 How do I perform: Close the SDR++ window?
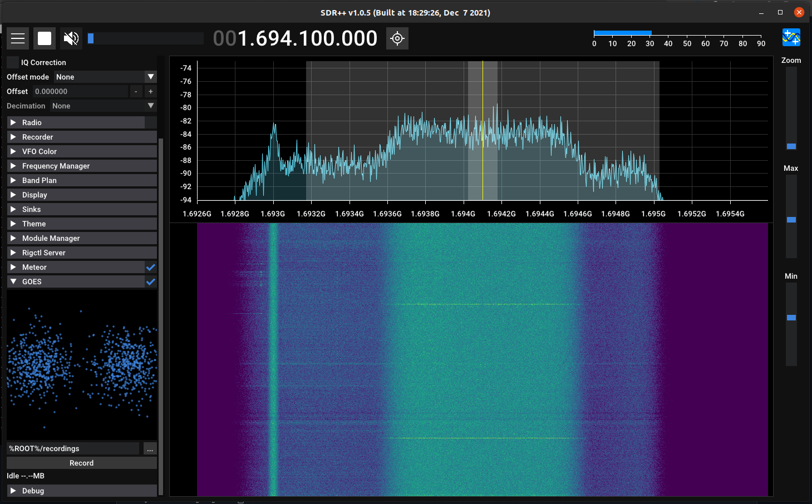(799, 12)
